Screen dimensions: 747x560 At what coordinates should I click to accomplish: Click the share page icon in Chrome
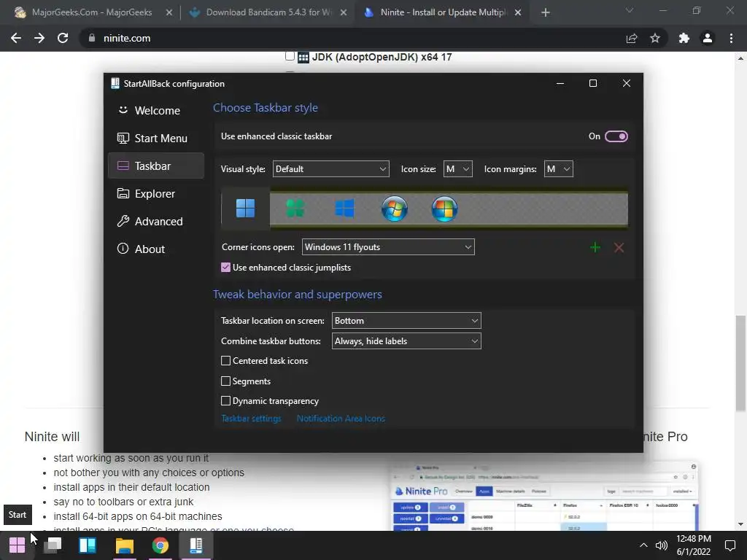[632, 38]
